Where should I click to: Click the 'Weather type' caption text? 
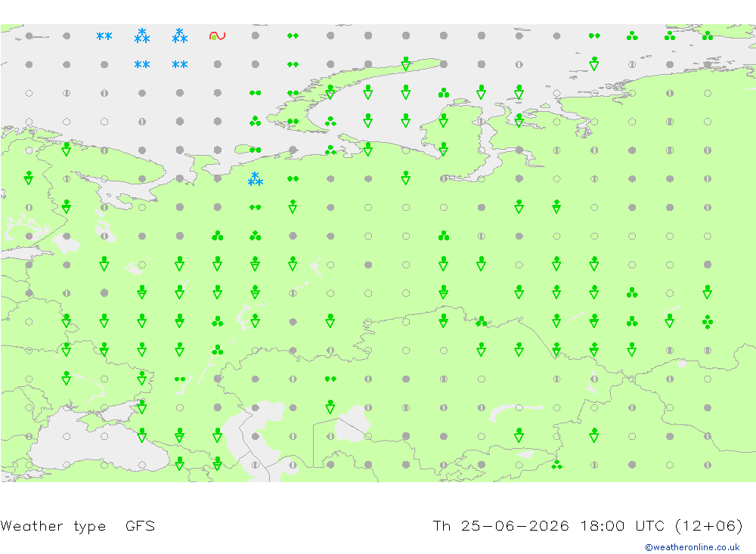(53, 526)
